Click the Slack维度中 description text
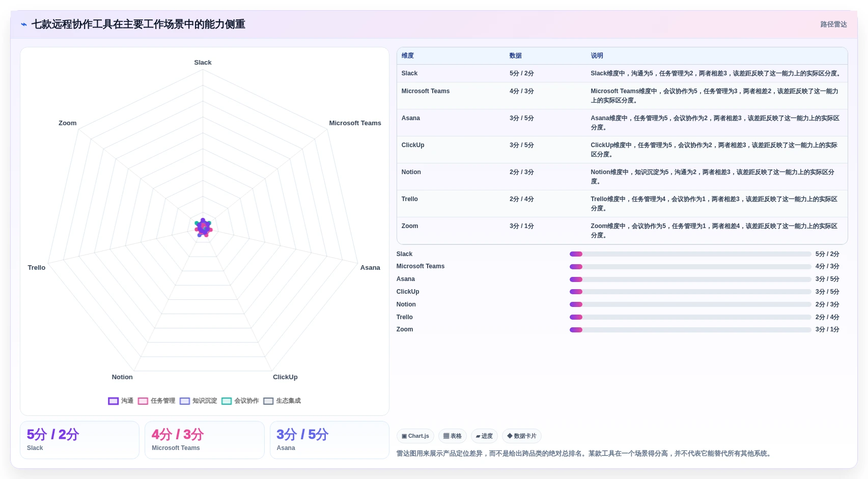 [x=716, y=73]
